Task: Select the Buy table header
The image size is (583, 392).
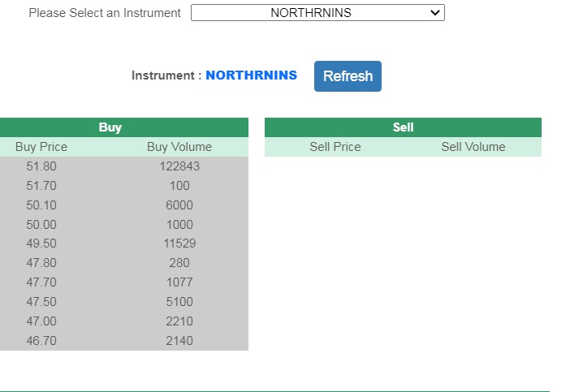Action: [110, 127]
